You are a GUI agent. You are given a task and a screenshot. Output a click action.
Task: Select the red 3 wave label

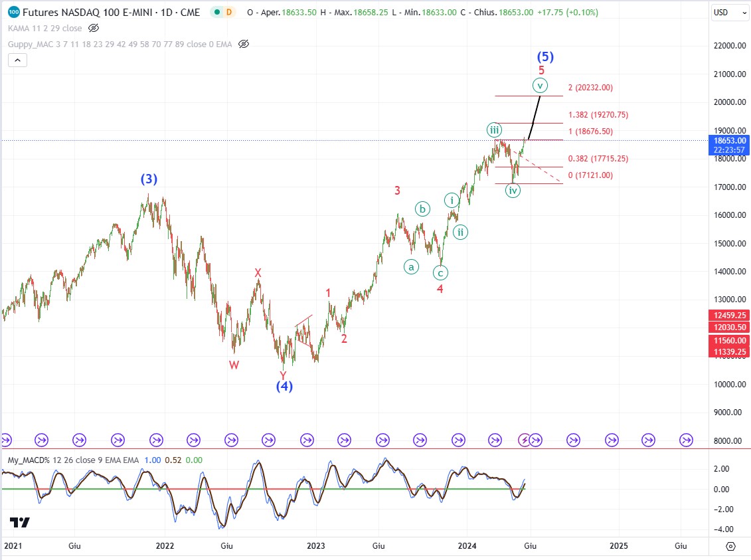click(x=397, y=191)
